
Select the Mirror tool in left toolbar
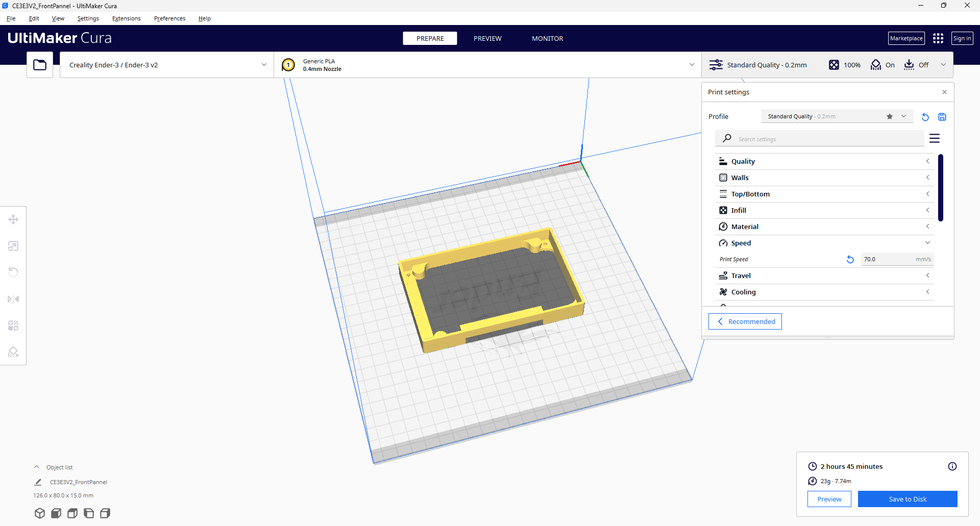coord(13,299)
